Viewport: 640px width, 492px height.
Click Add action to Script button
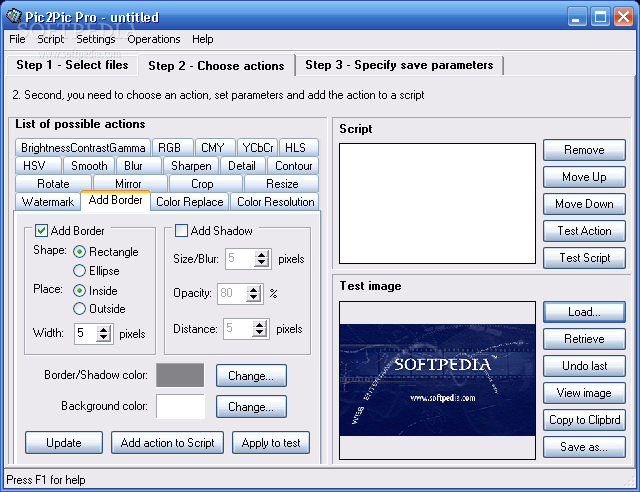pos(167,443)
